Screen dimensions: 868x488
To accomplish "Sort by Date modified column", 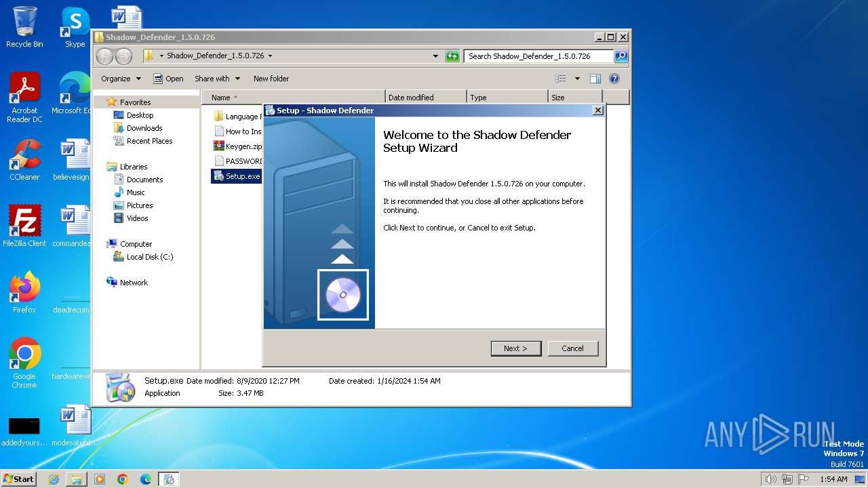I will (426, 98).
